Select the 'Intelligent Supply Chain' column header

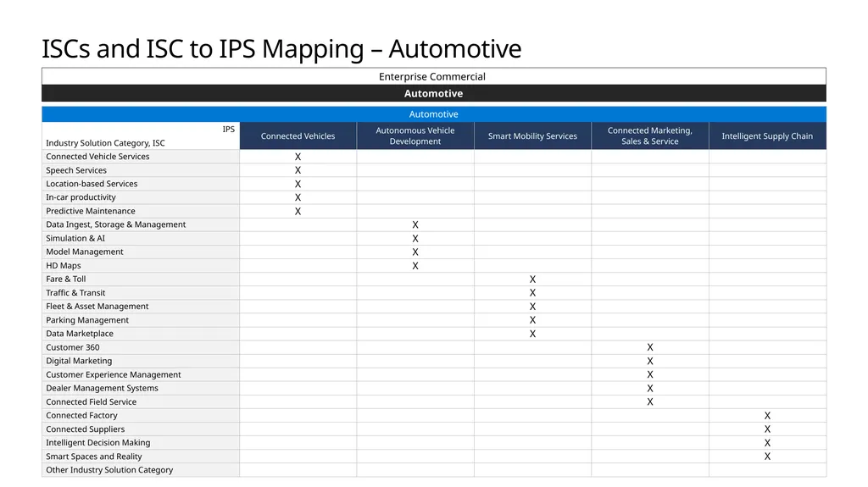tap(767, 136)
